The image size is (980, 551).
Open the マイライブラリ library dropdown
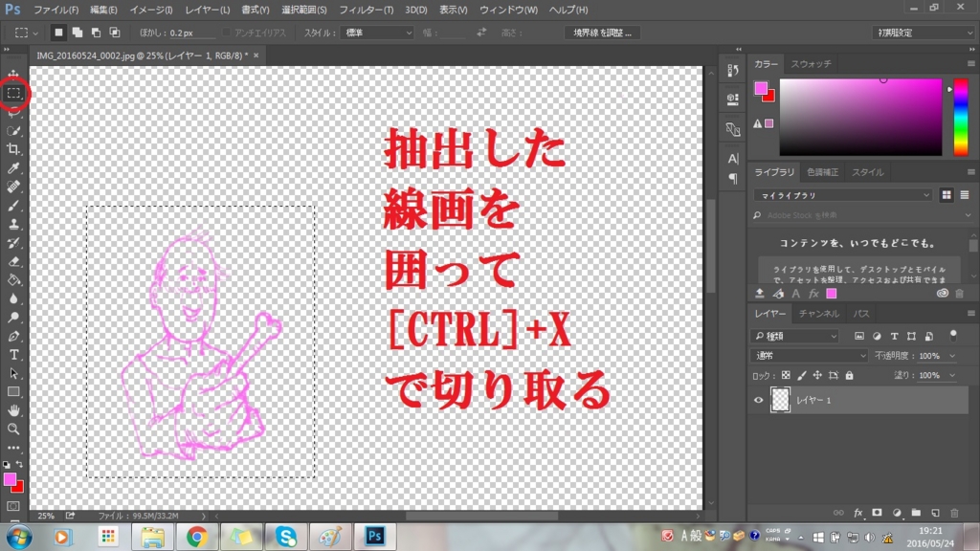(x=842, y=195)
